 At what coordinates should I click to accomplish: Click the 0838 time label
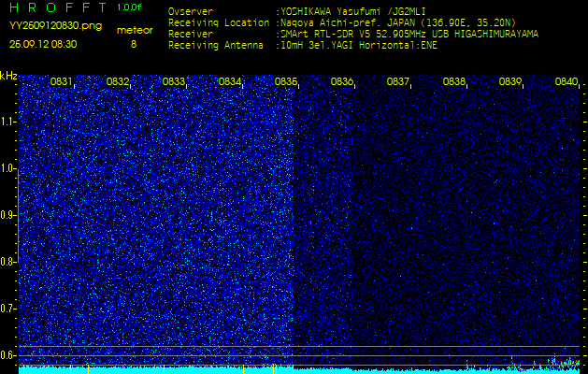[453, 81]
